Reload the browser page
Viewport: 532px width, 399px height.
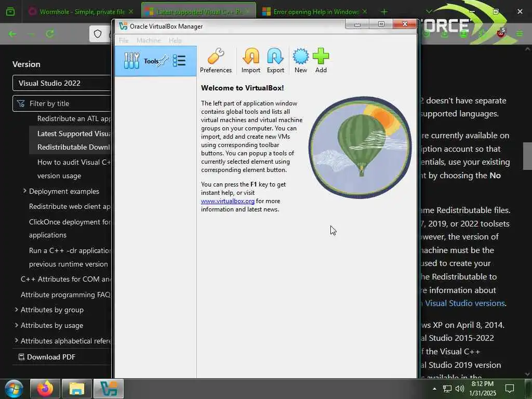click(50, 34)
